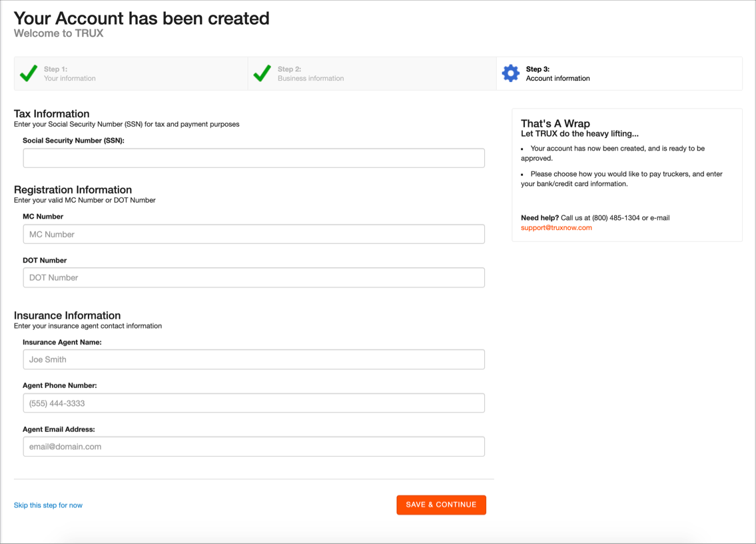756x544 pixels.
Task: Select Step 3: Account information
Action: 619,73
